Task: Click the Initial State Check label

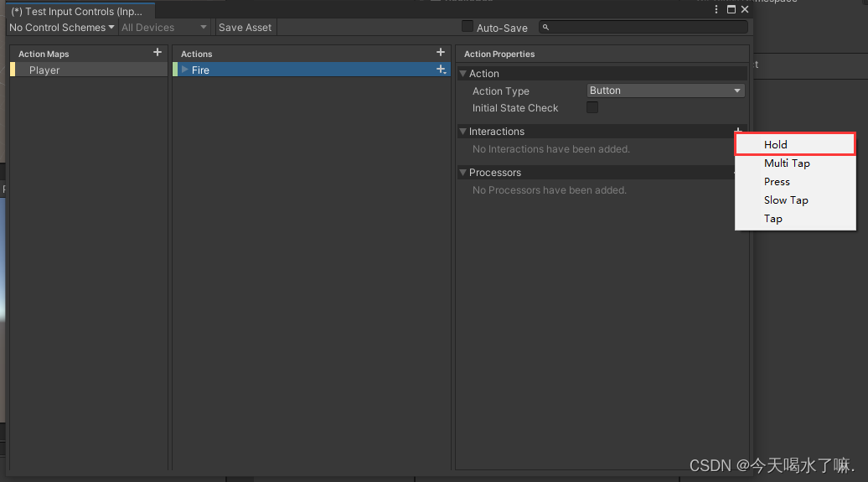Action: click(514, 108)
